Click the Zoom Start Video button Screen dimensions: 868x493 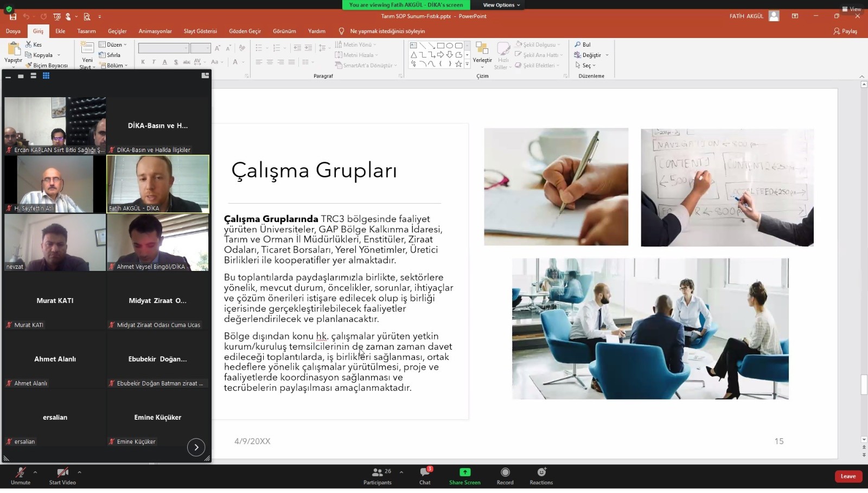click(62, 476)
